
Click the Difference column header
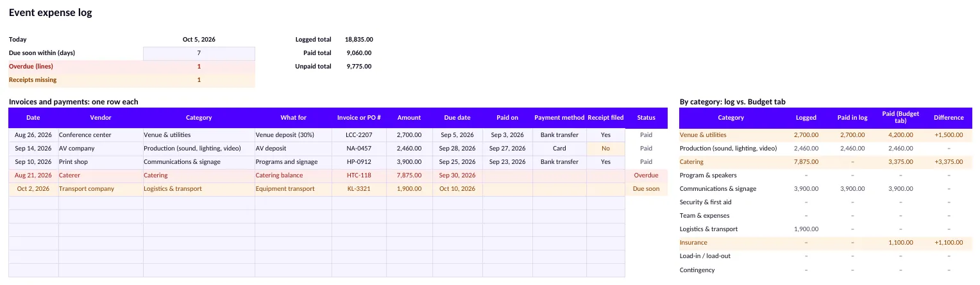pos(949,118)
